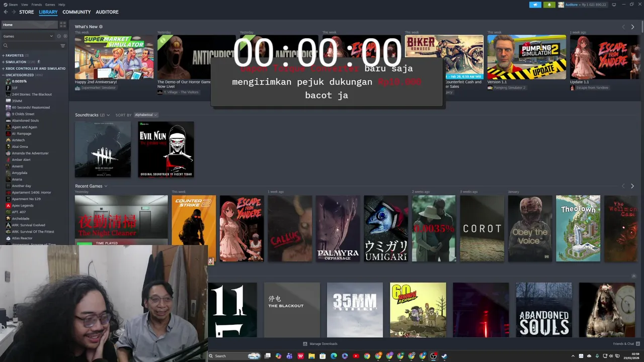The width and height of the screenshot is (644, 362).
Task: Open Dead by Daylight soundtrack cover
Action: coord(103,149)
